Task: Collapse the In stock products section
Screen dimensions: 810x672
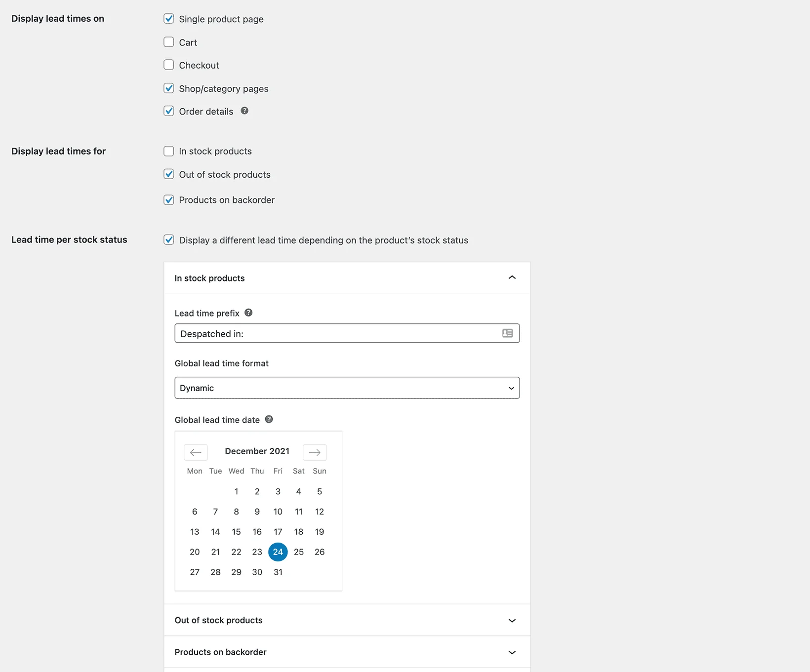Action: click(x=512, y=277)
